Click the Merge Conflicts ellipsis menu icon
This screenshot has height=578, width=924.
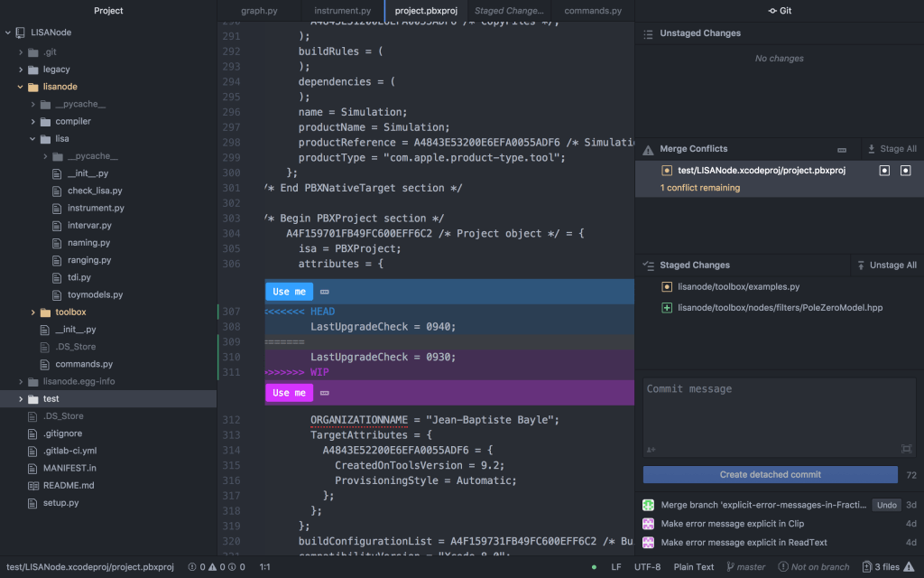click(842, 150)
